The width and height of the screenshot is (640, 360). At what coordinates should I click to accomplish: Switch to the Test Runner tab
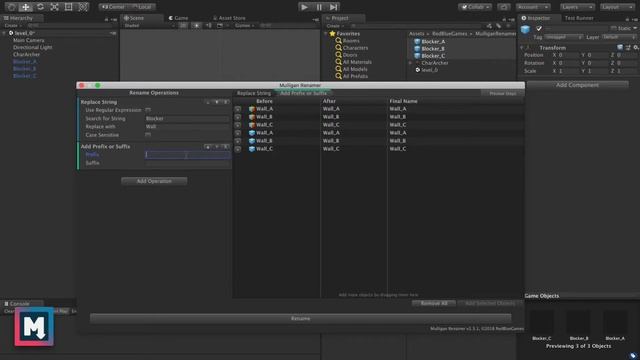(579, 18)
